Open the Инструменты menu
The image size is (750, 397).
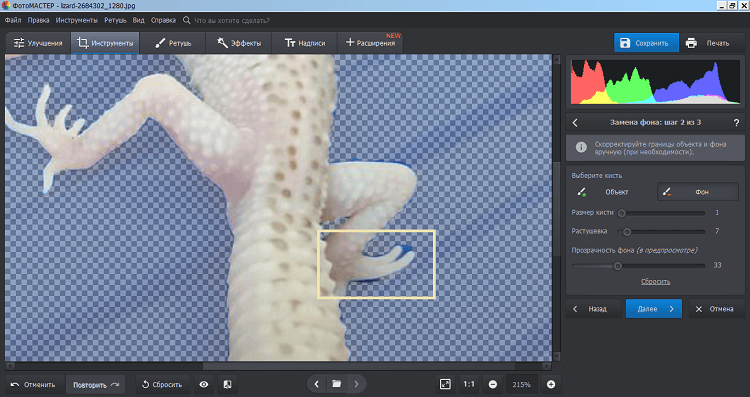pos(77,21)
